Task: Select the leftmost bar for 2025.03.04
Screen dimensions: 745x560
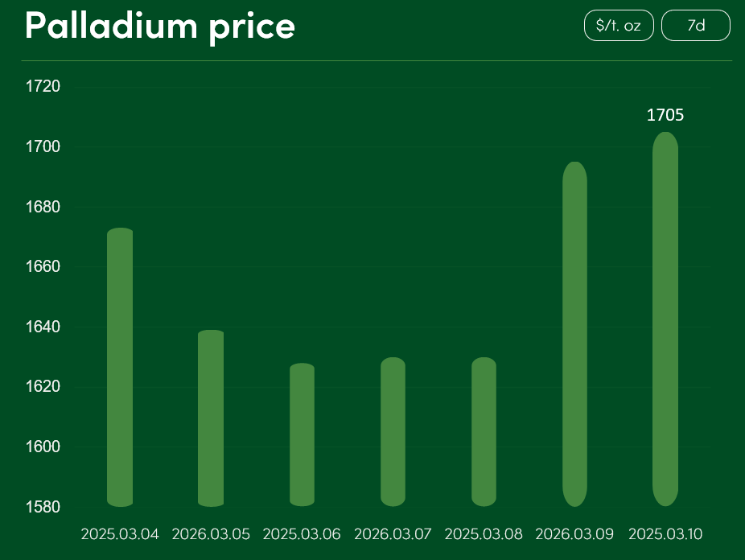Action: [x=120, y=367]
